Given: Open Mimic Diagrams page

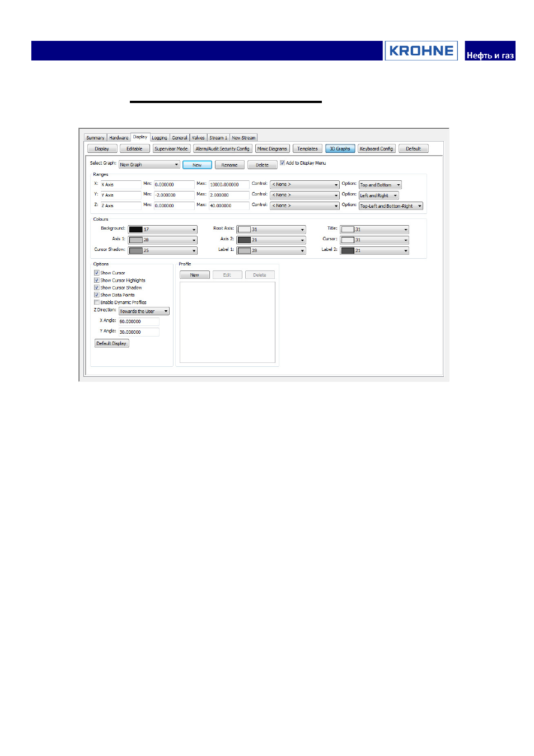Looking at the screenshot, I should click(272, 149).
